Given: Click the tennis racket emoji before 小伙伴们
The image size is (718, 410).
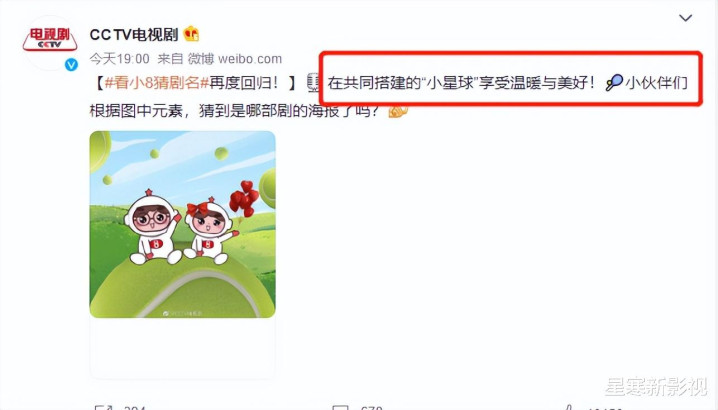Looking at the screenshot, I should coord(614,82).
